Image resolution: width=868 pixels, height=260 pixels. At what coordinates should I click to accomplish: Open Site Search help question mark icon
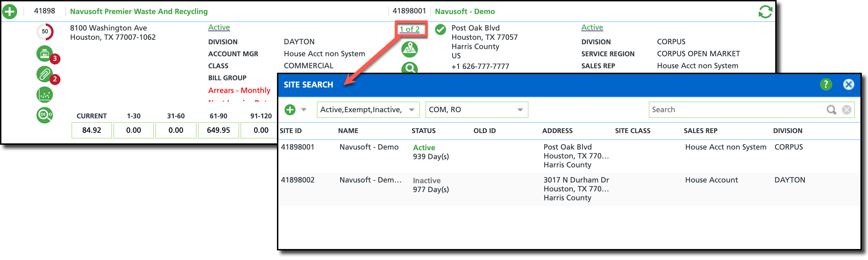[x=826, y=84]
